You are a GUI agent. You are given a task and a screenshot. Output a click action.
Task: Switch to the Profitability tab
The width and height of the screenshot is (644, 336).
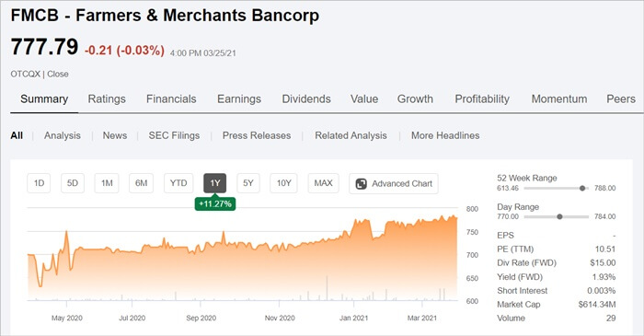(x=482, y=99)
